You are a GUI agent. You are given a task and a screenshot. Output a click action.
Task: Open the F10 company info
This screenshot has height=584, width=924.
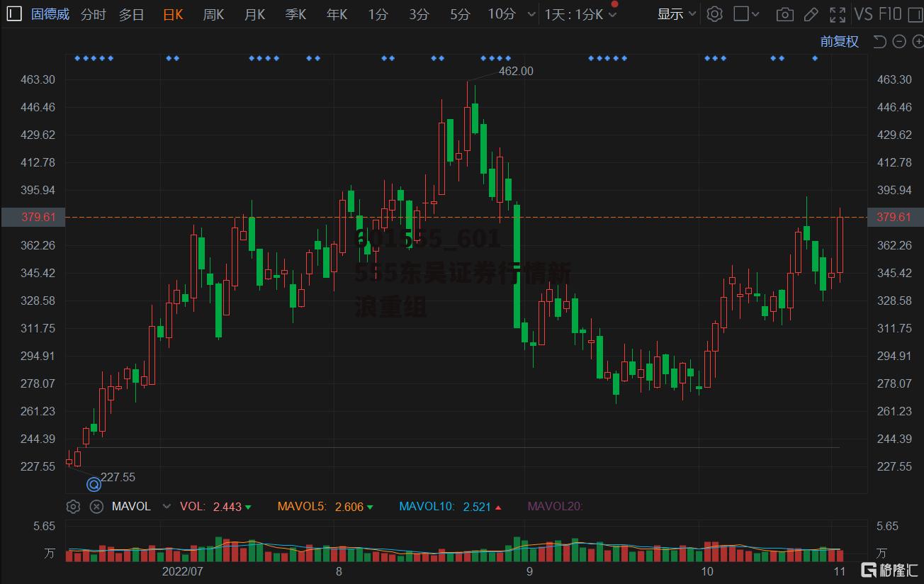click(890, 13)
